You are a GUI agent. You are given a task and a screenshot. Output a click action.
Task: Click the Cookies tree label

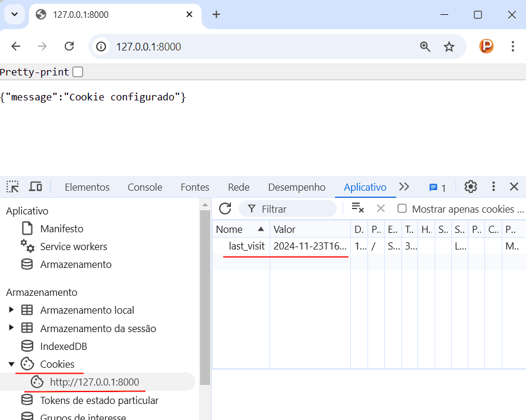[57, 364]
